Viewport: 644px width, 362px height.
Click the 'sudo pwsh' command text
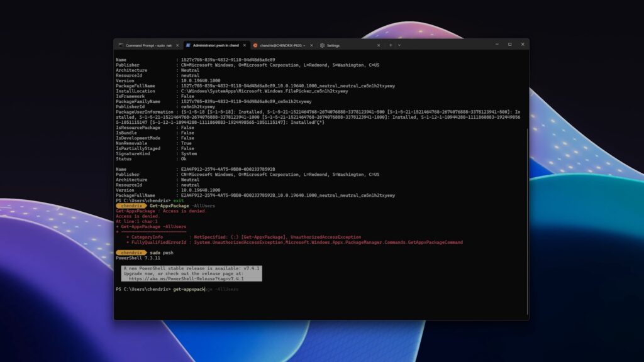[162, 253]
